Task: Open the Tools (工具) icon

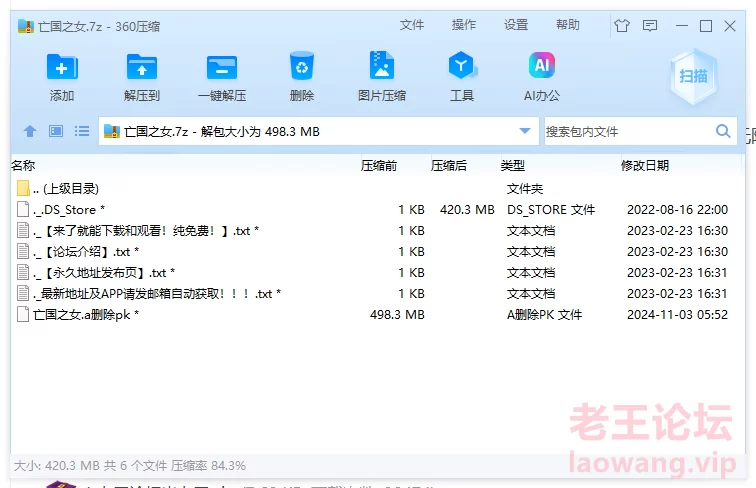Action: coord(461,68)
